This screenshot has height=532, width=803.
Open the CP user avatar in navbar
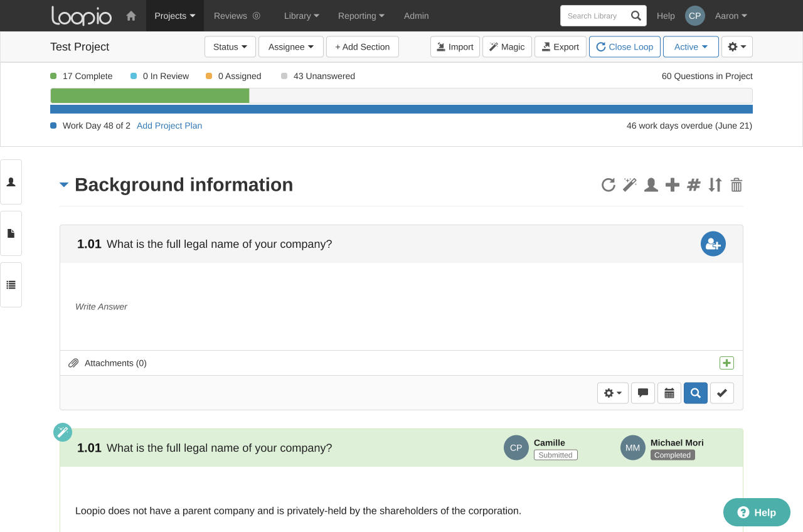695,16
